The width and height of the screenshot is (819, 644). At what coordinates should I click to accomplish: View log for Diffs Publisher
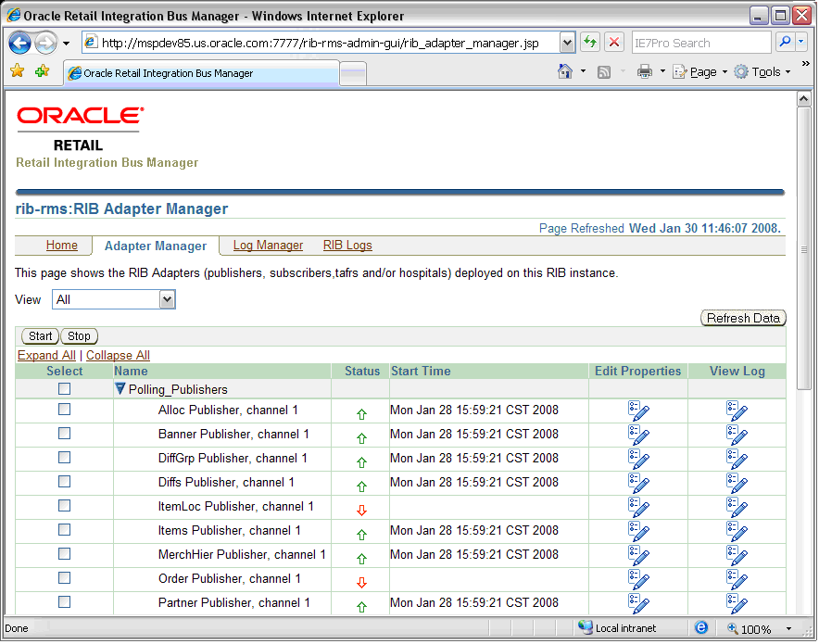pos(737,483)
